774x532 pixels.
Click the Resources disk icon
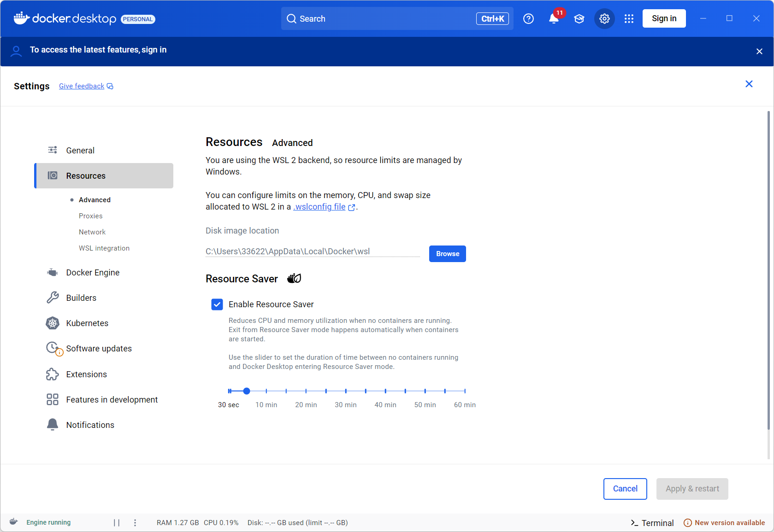pyautogui.click(x=53, y=175)
